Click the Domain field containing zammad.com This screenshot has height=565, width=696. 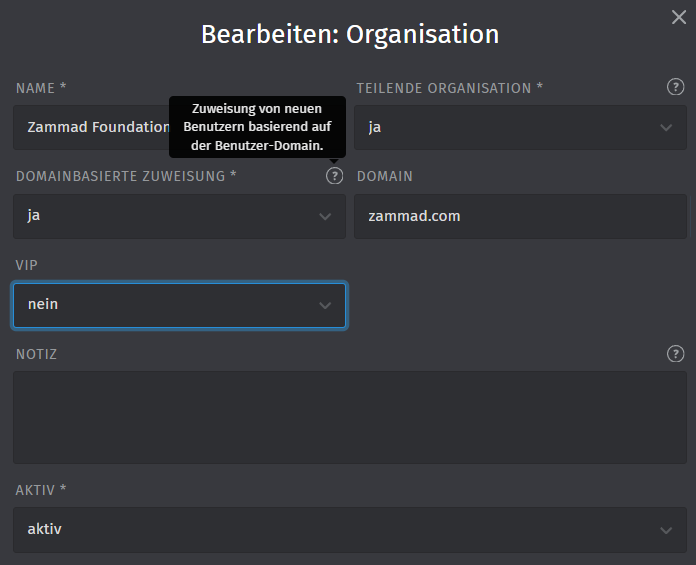pos(520,216)
